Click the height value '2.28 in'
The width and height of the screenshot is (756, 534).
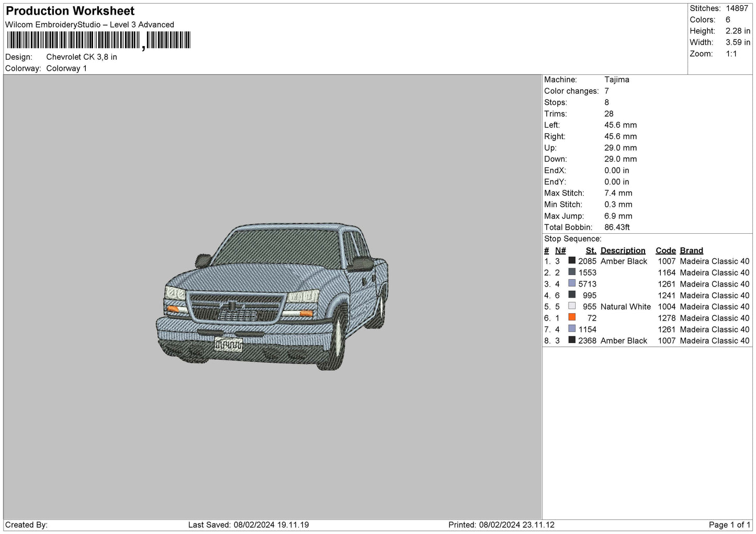point(738,31)
